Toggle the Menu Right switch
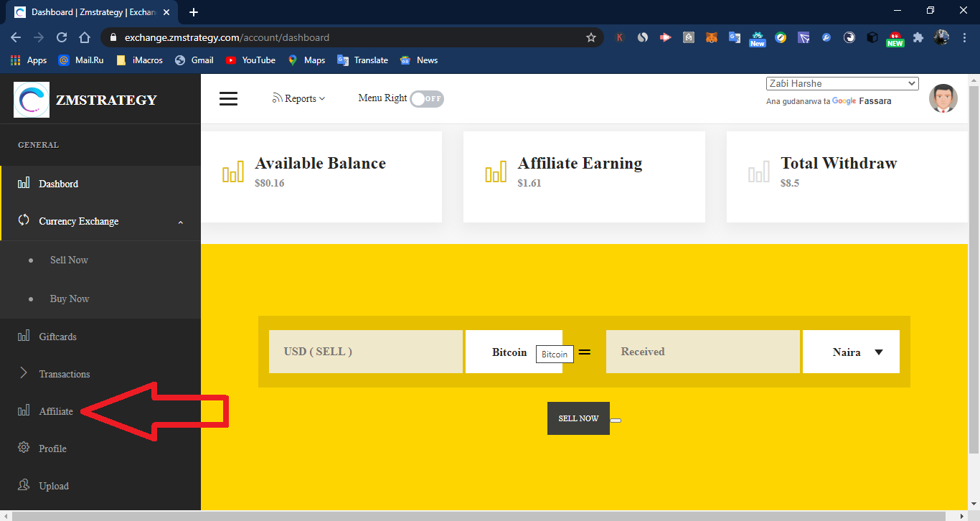This screenshot has width=980, height=521. [427, 99]
